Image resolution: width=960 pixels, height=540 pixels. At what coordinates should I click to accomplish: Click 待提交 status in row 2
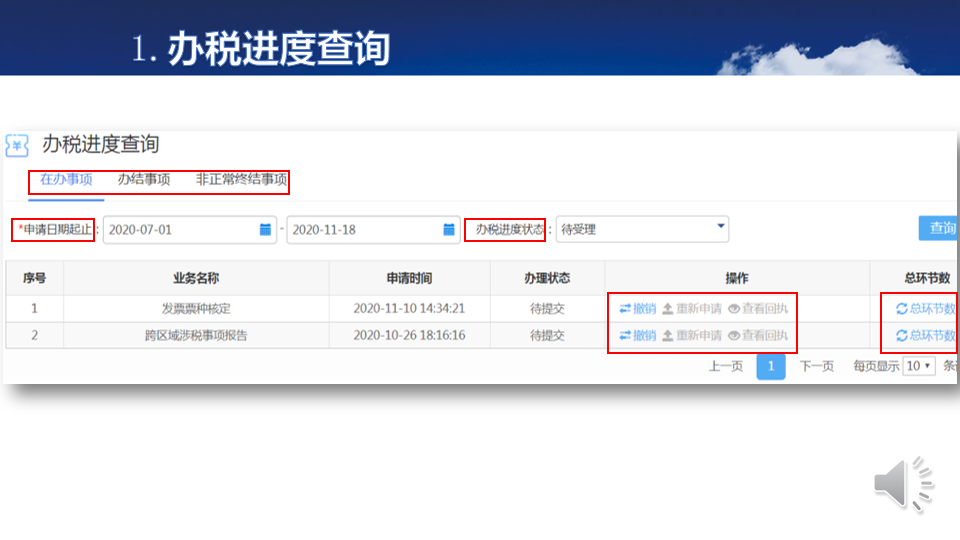tap(547, 336)
